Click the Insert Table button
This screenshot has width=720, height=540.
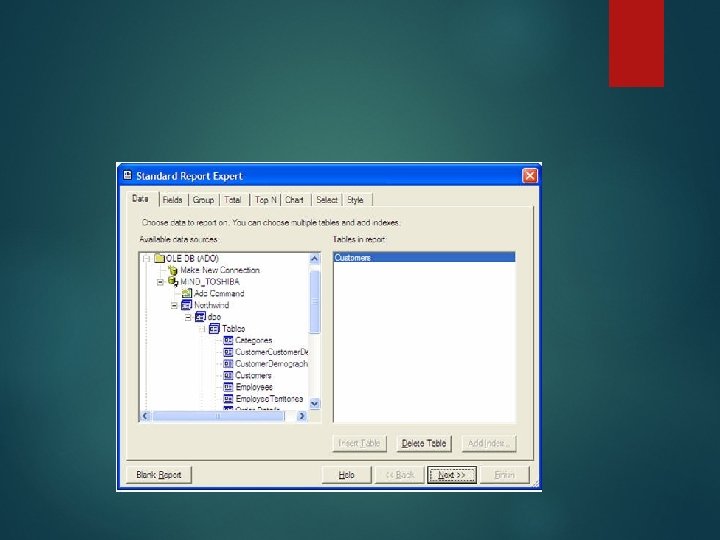[x=359, y=444]
